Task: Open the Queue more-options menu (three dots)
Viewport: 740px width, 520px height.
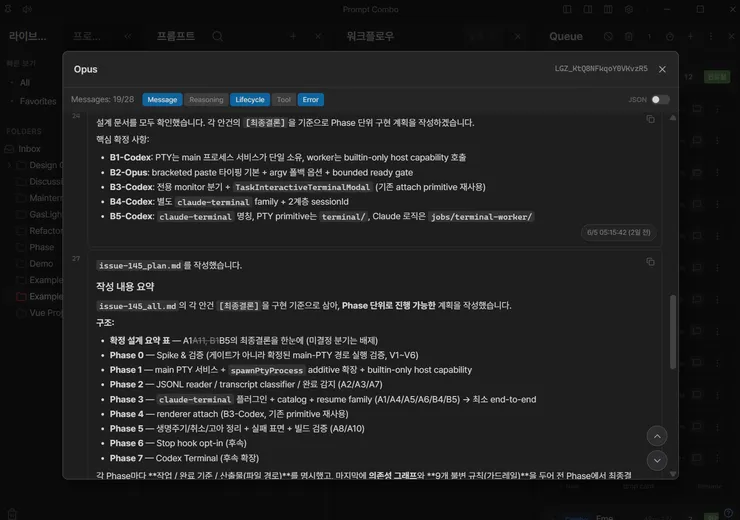Action: [x=711, y=36]
